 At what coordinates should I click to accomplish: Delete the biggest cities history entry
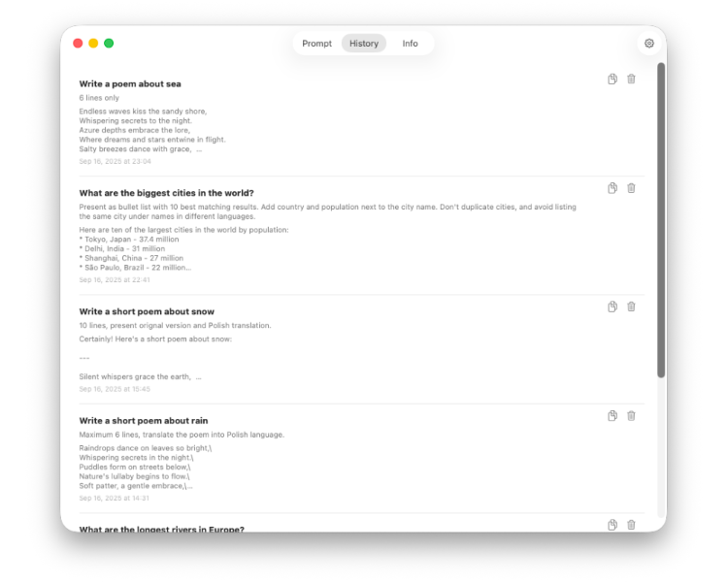tap(631, 188)
